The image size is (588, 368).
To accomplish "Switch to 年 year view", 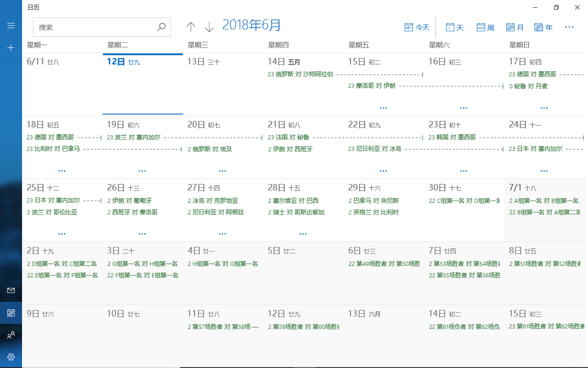I will coord(543,27).
